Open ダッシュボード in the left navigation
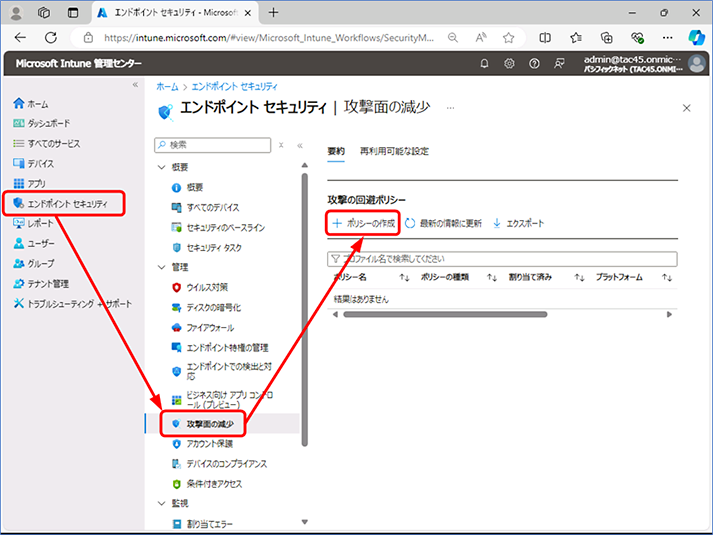 42,123
